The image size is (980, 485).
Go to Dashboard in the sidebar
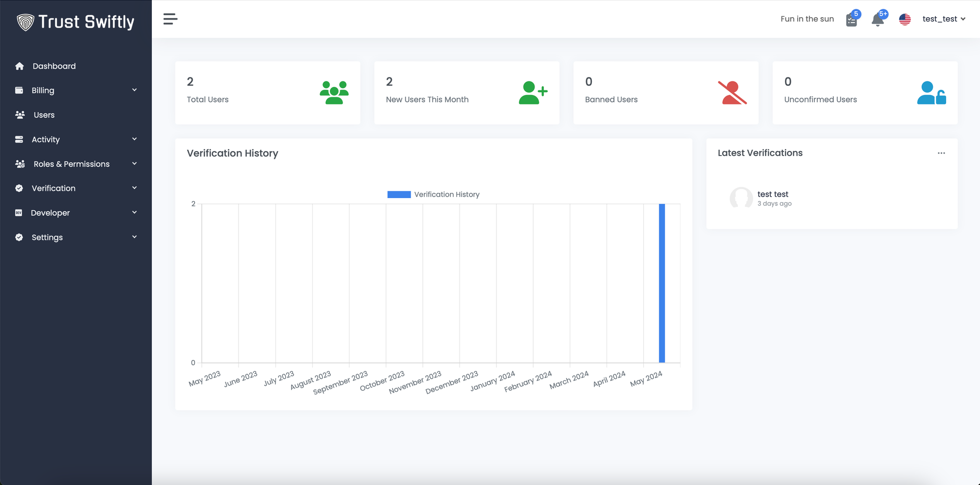54,66
